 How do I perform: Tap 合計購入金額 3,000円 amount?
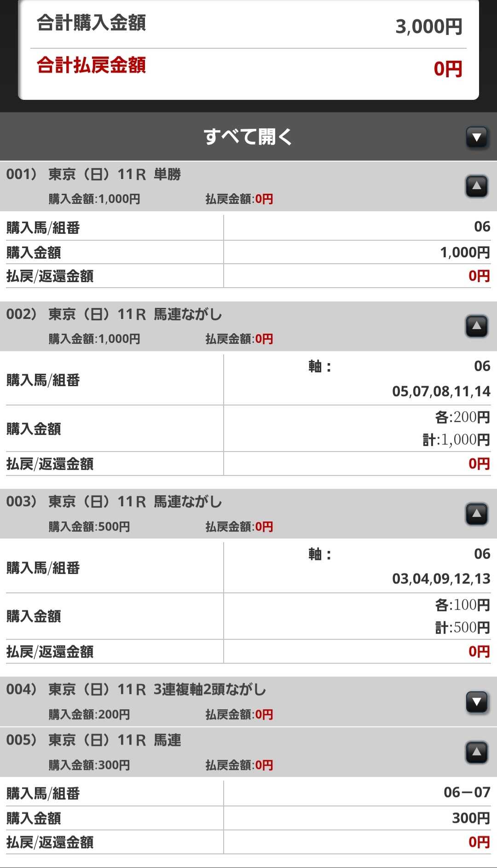coord(428,27)
